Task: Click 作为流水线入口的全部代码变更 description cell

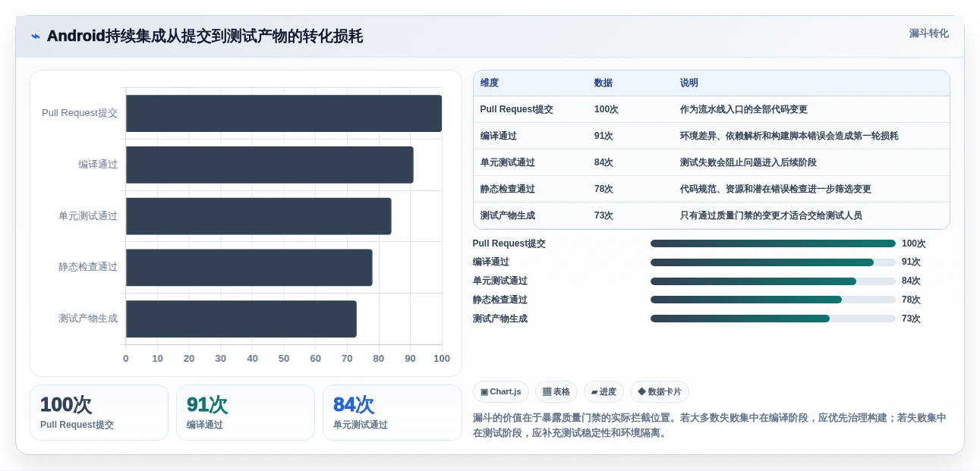Action: coord(744,109)
